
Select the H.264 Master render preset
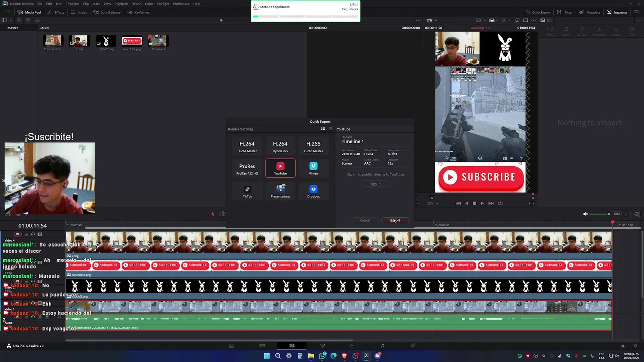tap(247, 146)
